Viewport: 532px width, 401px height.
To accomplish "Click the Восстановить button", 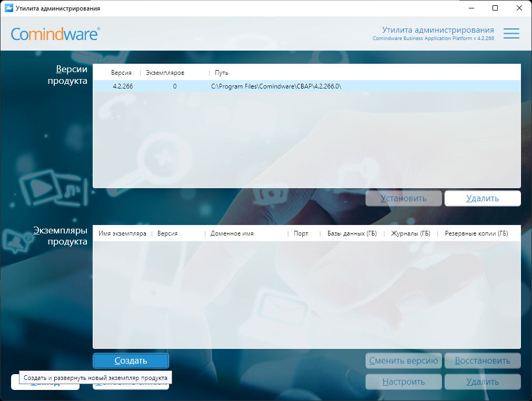I will [482, 360].
